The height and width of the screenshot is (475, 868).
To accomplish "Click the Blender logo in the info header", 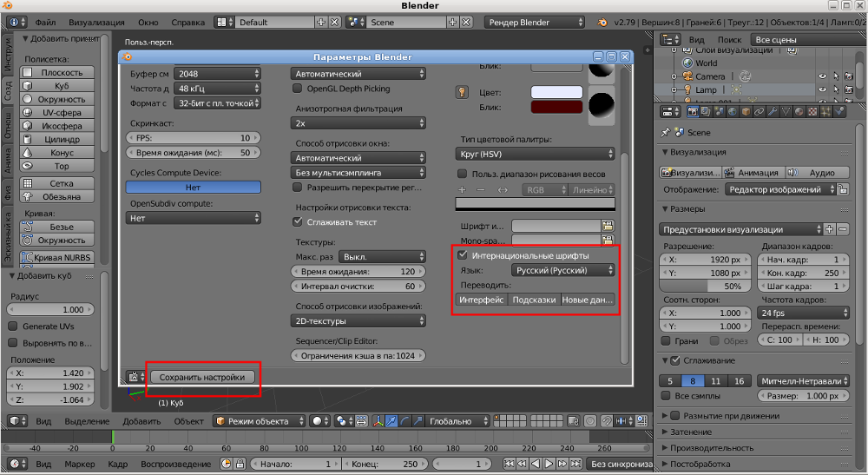I will (602, 23).
